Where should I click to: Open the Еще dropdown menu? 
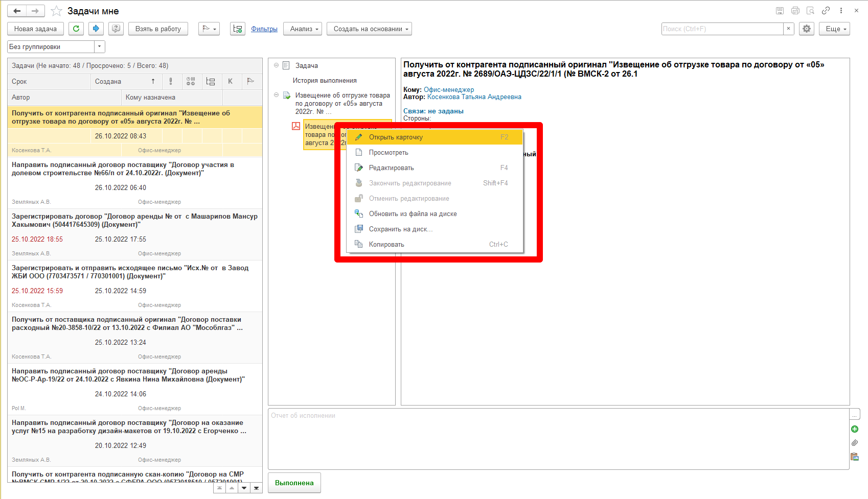pos(834,29)
